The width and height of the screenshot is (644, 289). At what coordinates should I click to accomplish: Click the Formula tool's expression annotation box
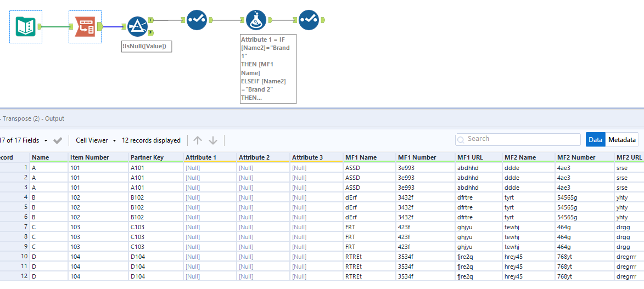[x=268, y=69]
